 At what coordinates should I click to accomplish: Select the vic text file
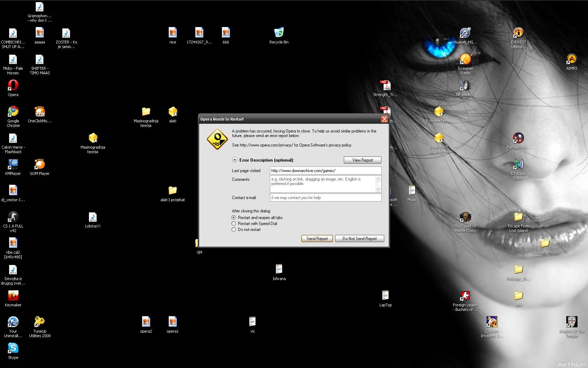[x=252, y=322]
